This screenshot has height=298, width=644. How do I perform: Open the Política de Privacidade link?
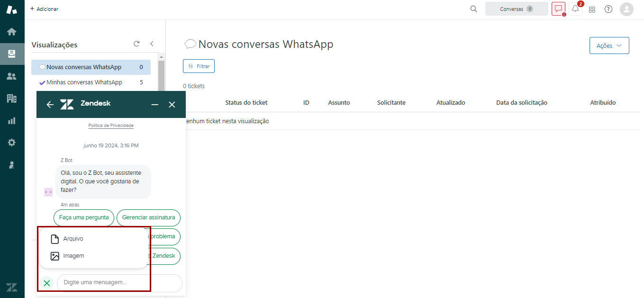pos(111,126)
